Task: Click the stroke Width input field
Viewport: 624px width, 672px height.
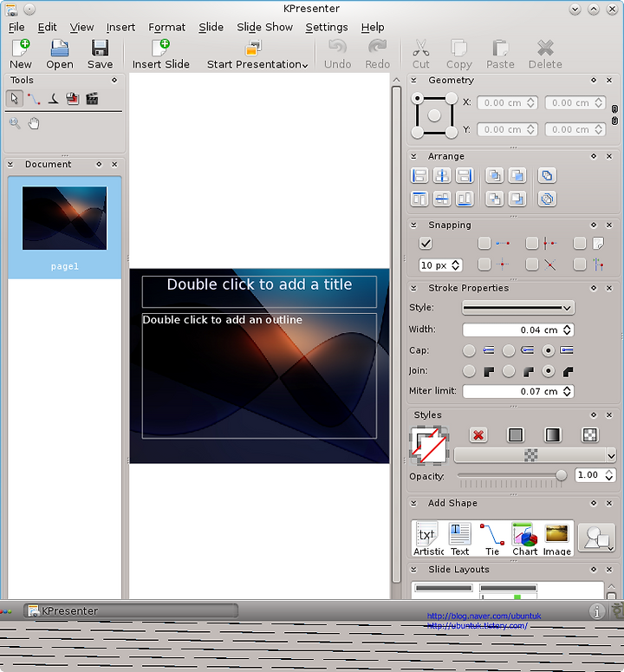Action: pos(518,330)
